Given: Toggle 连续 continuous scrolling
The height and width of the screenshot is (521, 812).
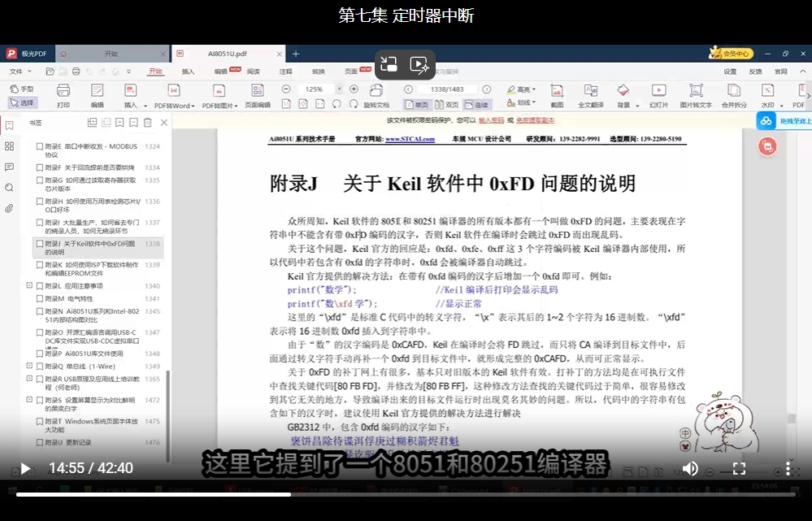Looking at the screenshot, I should click(x=476, y=105).
